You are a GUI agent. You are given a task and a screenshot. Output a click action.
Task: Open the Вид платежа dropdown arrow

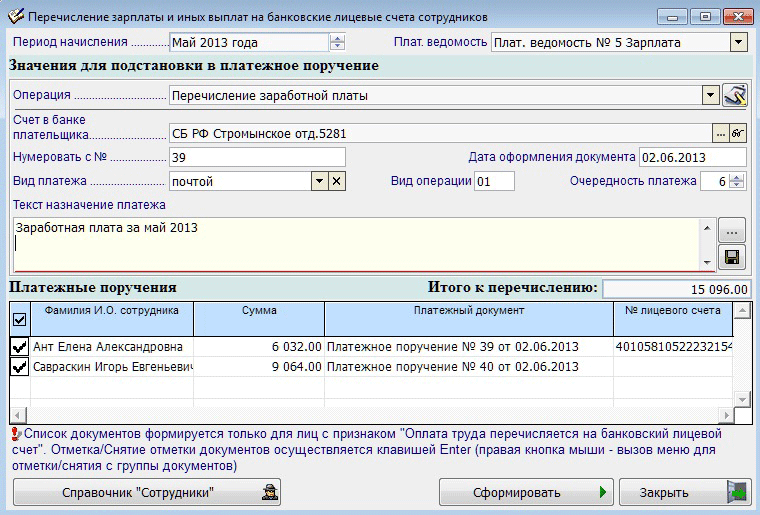click(x=319, y=181)
